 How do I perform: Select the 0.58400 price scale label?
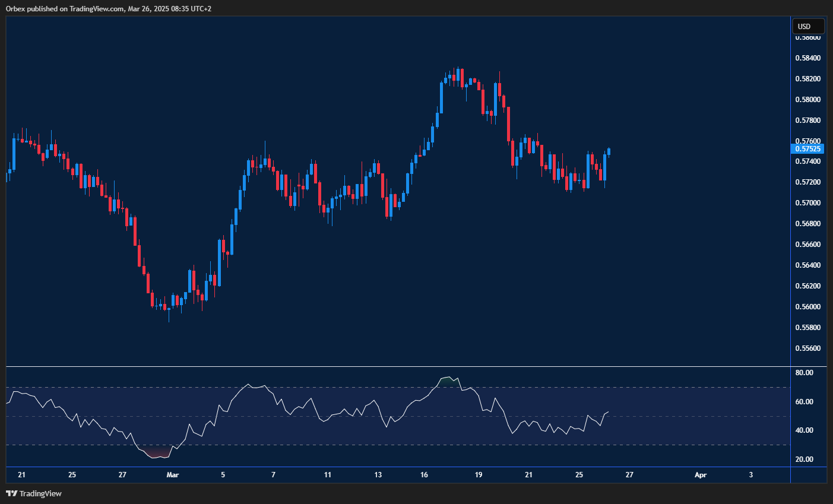[807, 57]
